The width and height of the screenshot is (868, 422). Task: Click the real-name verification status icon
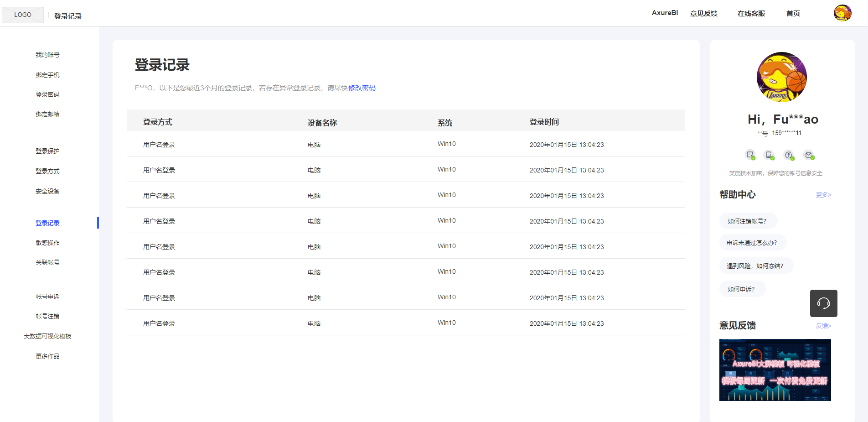pos(750,155)
